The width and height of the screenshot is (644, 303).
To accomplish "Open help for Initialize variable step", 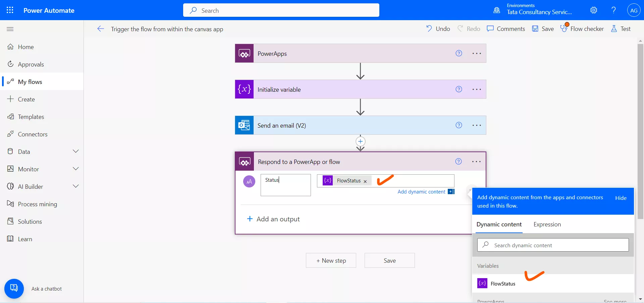I will 459,89.
